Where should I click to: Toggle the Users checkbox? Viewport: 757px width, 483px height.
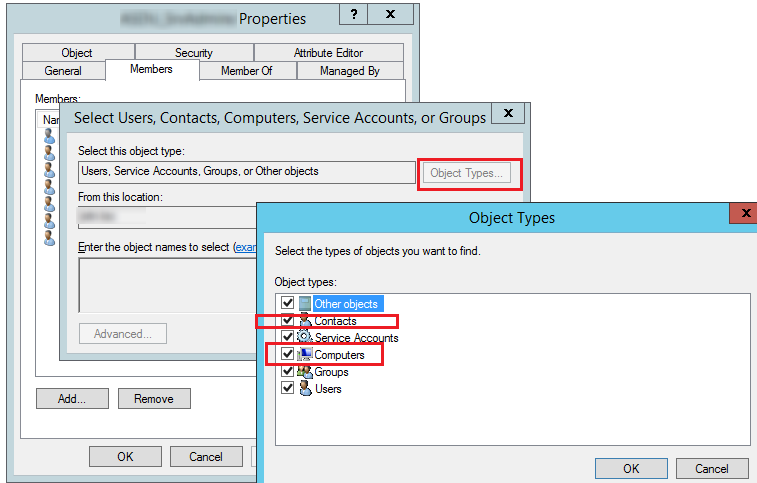[288, 389]
